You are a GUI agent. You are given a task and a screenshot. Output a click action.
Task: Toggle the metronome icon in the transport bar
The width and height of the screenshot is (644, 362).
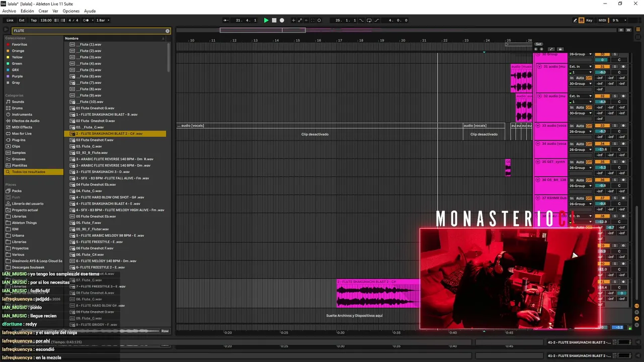click(86, 20)
